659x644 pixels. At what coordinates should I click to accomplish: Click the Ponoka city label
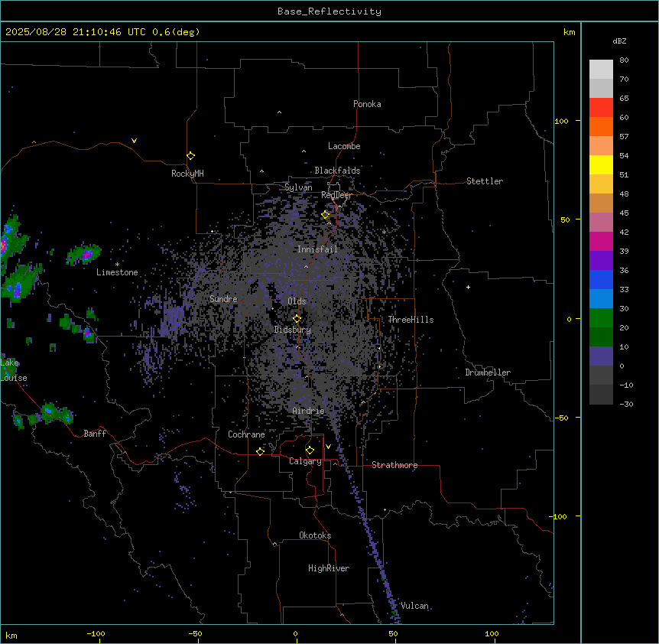[x=367, y=104]
